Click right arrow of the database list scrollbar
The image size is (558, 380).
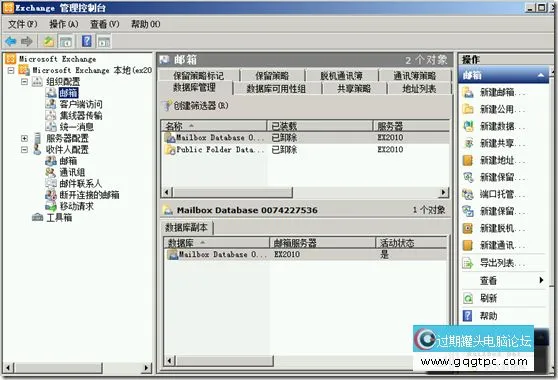(443, 192)
